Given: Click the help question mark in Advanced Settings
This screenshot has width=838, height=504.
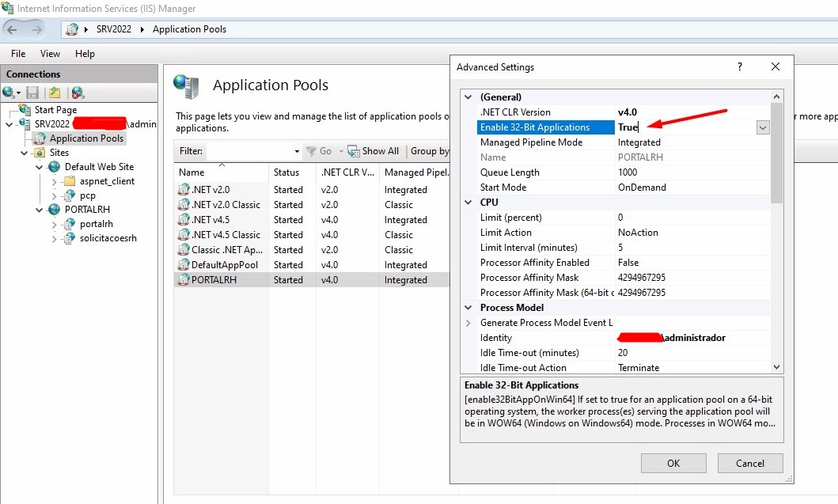Looking at the screenshot, I should point(740,67).
